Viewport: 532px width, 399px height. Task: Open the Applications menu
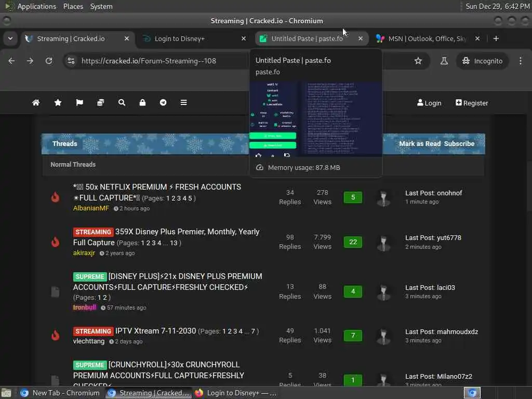(x=37, y=6)
